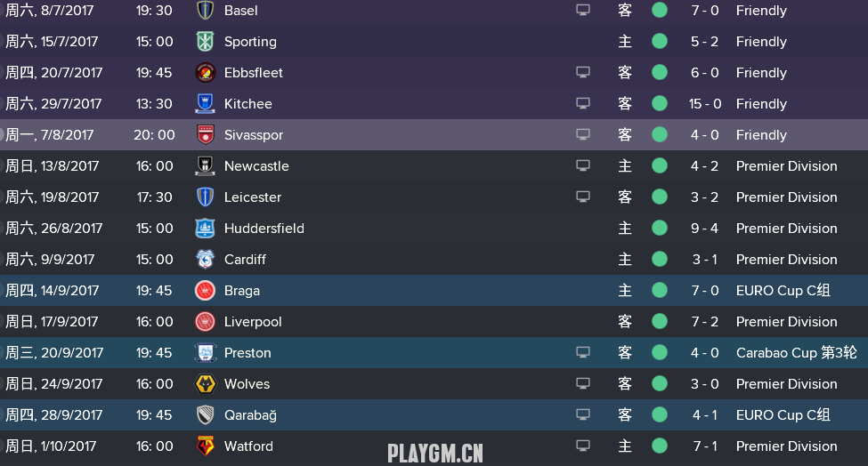868x466 pixels.
Task: Open the Braga team link
Action: [242, 291]
